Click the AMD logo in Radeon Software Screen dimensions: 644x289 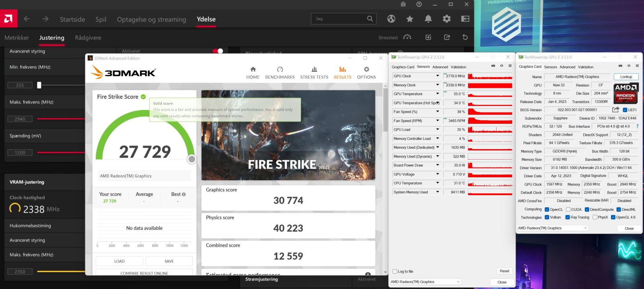[8, 19]
